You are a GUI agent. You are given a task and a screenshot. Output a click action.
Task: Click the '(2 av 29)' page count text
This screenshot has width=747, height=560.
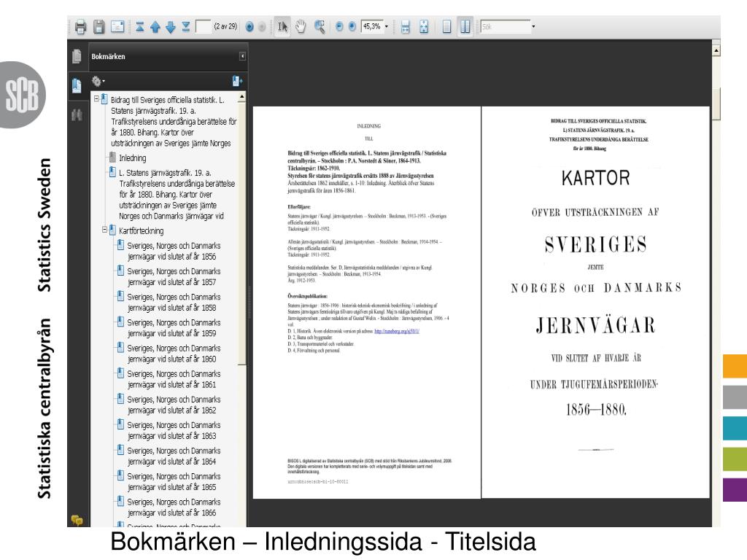coord(225,27)
